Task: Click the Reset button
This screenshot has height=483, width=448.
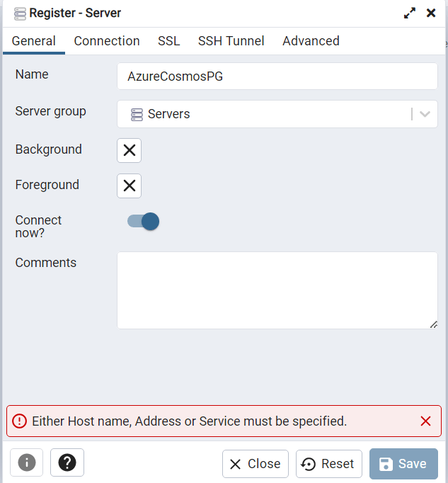Action: [x=329, y=464]
